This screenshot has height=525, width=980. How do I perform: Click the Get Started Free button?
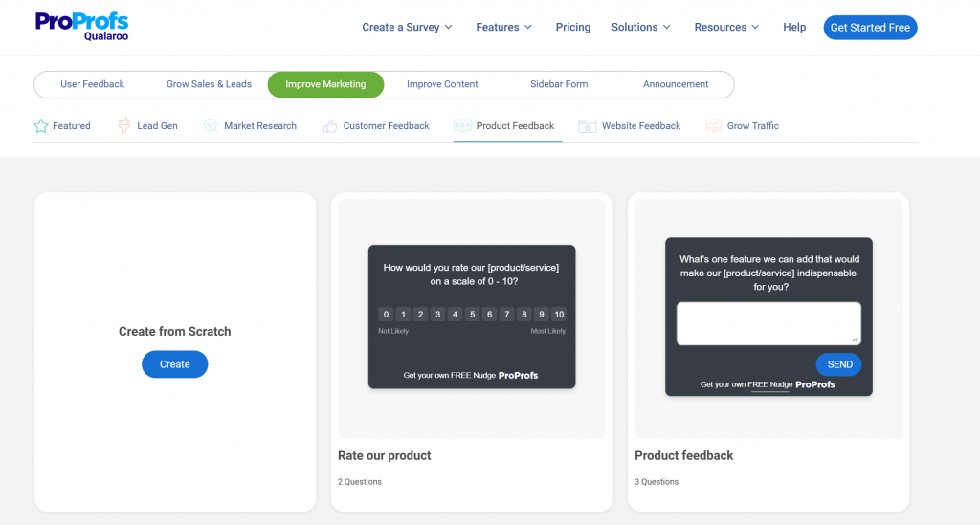tap(870, 28)
